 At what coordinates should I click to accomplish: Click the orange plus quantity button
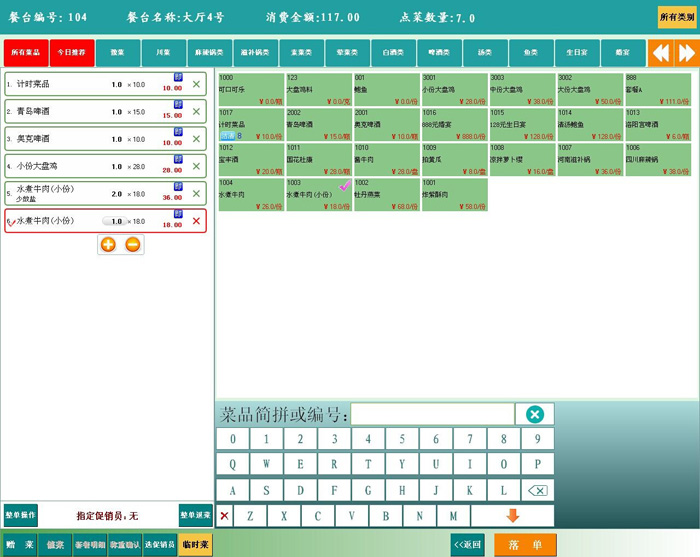pyautogui.click(x=108, y=245)
